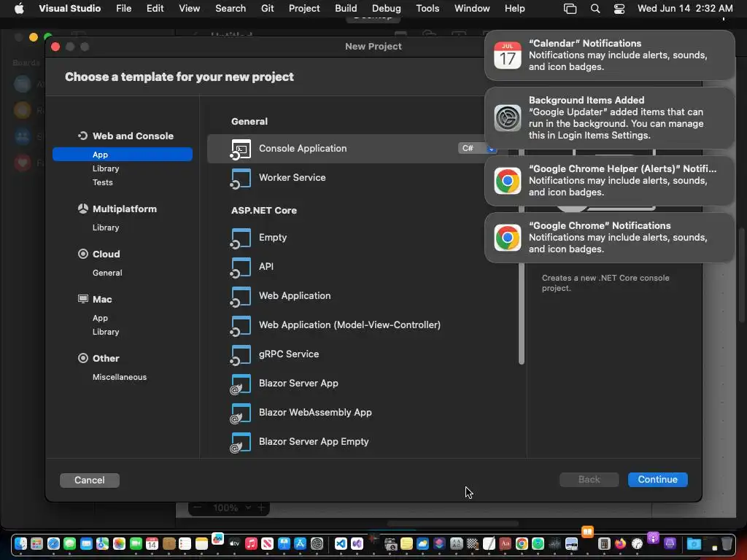Open Google Chrome Helper (Alerts) notification

[609, 181]
